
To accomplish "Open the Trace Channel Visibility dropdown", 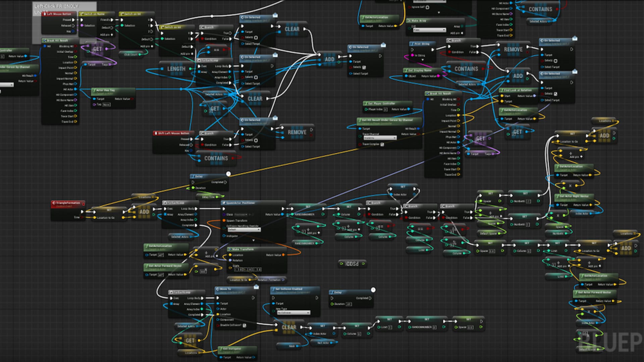I will point(394,138).
